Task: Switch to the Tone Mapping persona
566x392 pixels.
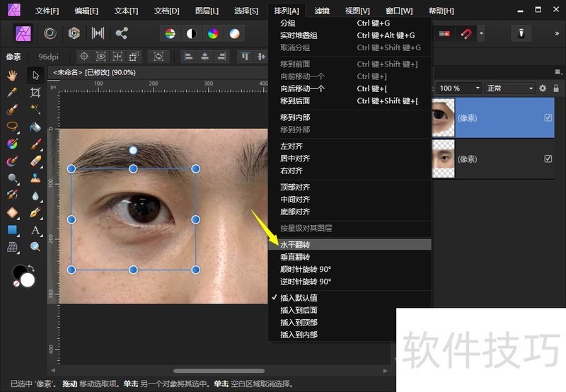Action: click(98, 33)
